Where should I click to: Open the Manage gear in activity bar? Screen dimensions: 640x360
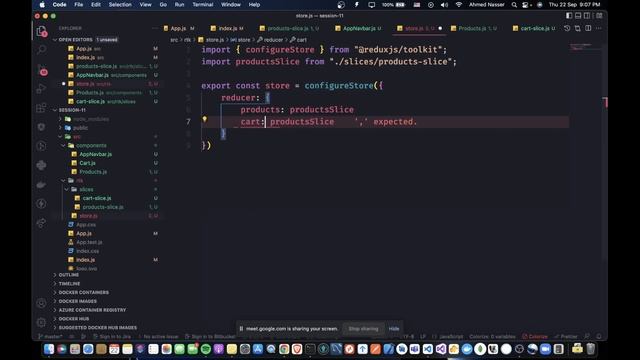coord(41,322)
